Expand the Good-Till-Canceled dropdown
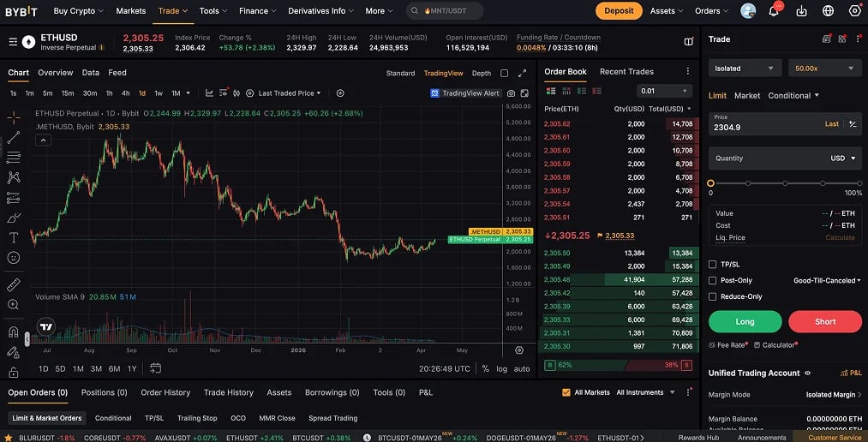Image resolution: width=868 pixels, height=442 pixels. point(828,280)
